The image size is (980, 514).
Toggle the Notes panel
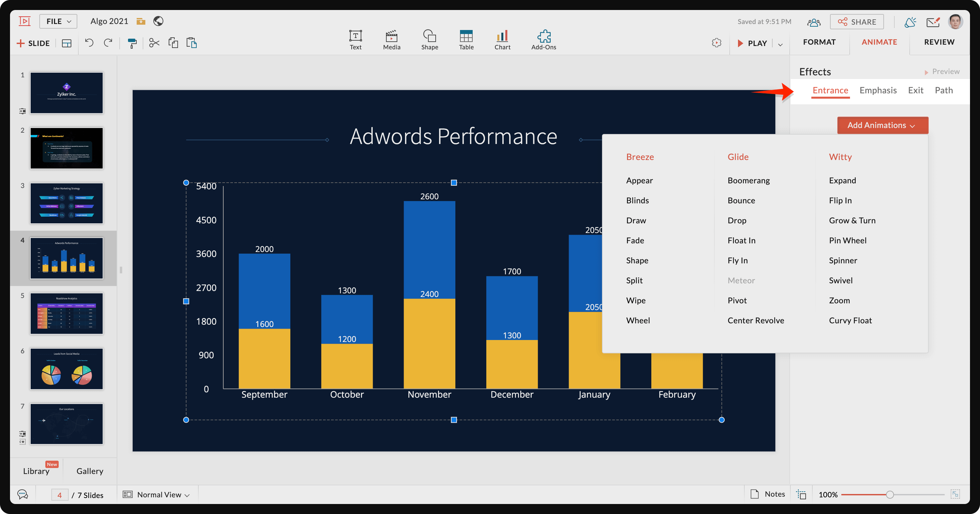click(767, 494)
